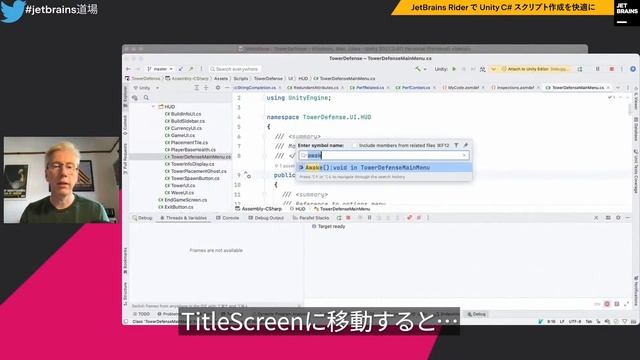Click the HUD breadcrumb in path bar
Screen dimensions: 640x360
303,78
